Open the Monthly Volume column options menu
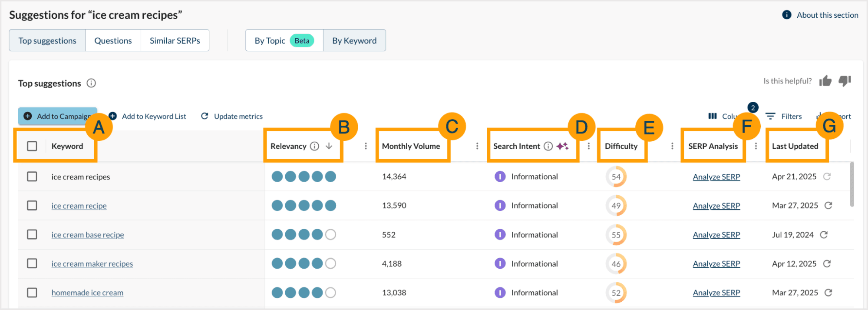This screenshot has height=310, width=868. click(477, 146)
